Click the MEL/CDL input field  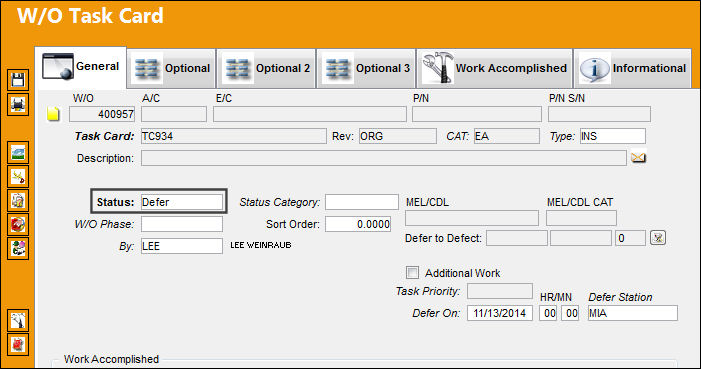click(x=472, y=218)
